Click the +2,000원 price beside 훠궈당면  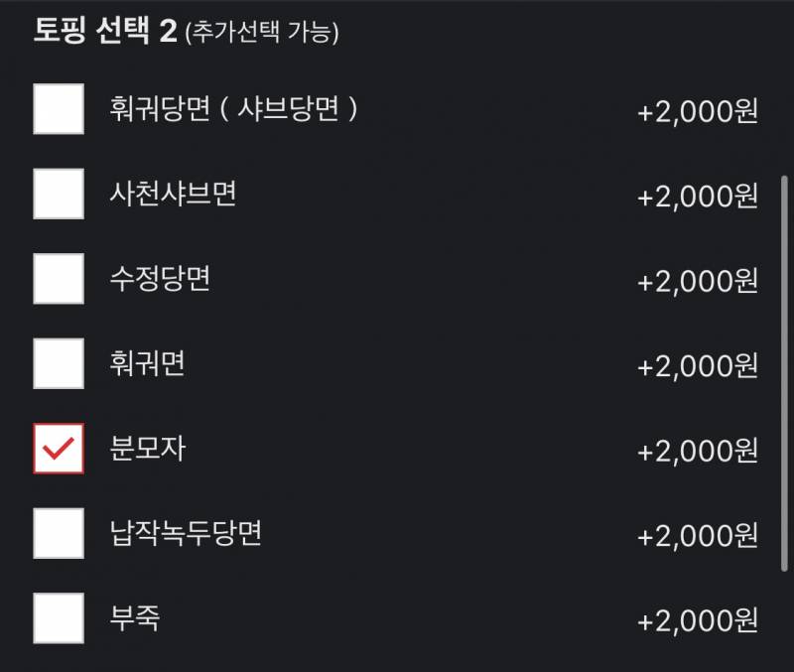tap(695, 112)
